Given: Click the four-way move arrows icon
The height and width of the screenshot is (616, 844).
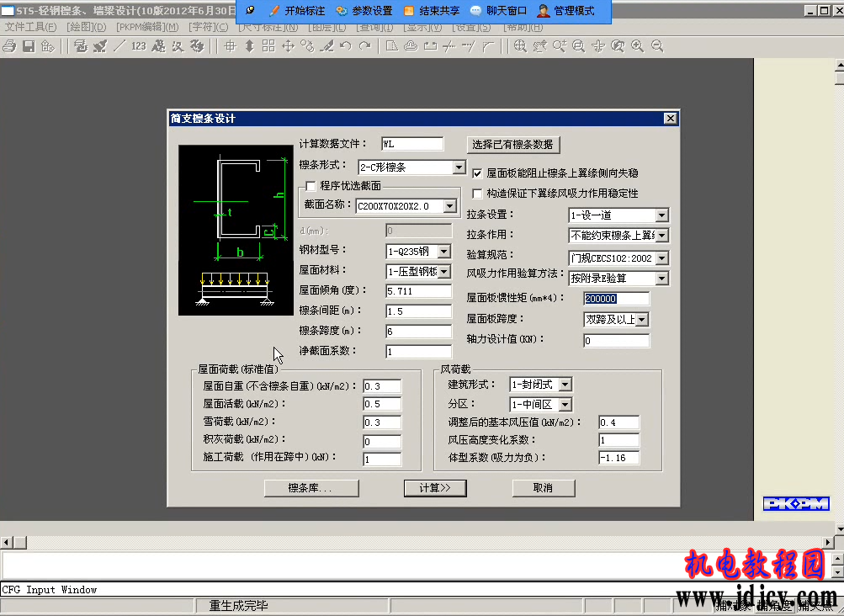Looking at the screenshot, I should pos(288,46).
